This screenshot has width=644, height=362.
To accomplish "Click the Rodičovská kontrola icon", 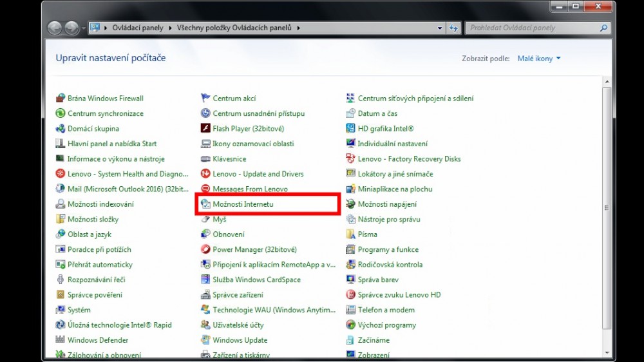I will click(350, 265).
